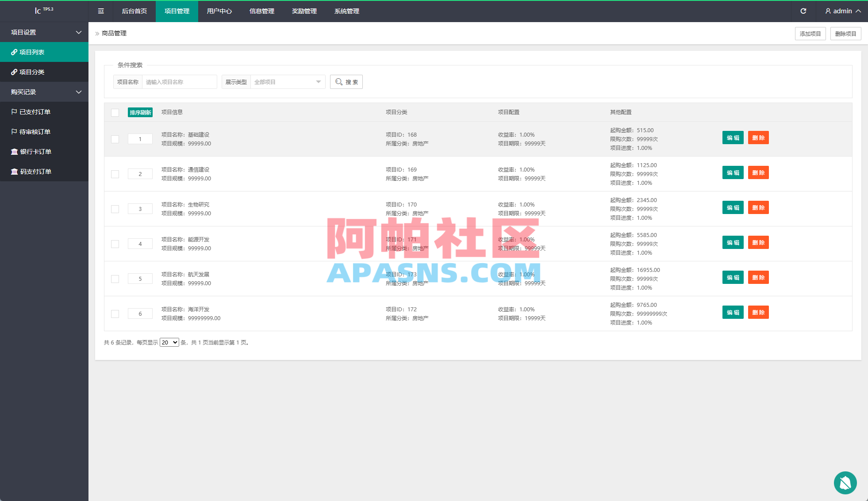Click the floating circular button bottom right
The height and width of the screenshot is (501, 868).
pyautogui.click(x=845, y=483)
